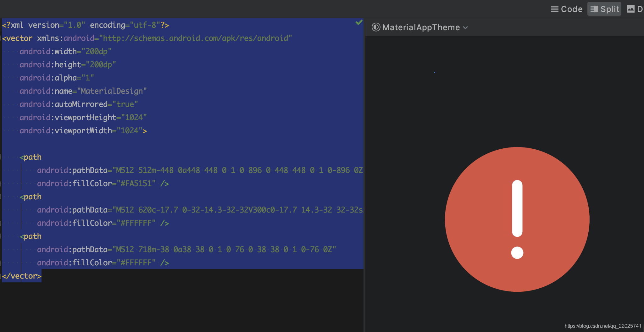Collapse the third path element fold
The image size is (644, 332).
pyautogui.click(x=1, y=236)
